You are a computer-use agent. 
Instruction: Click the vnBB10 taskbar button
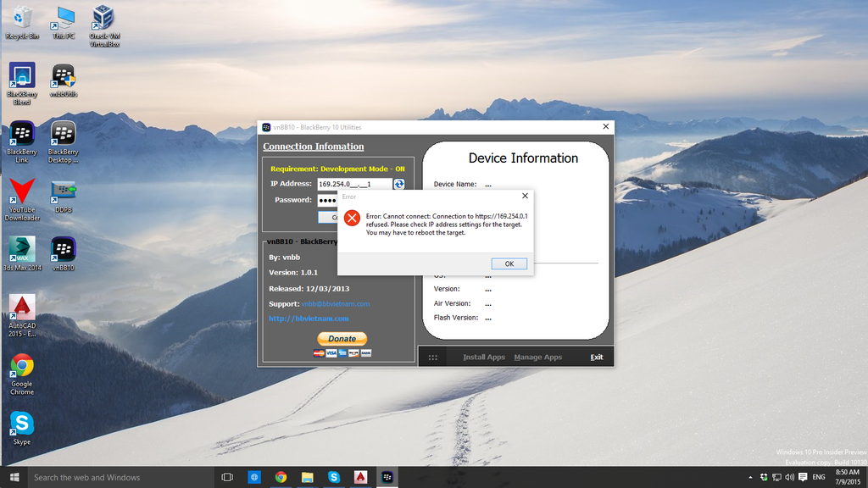point(387,477)
